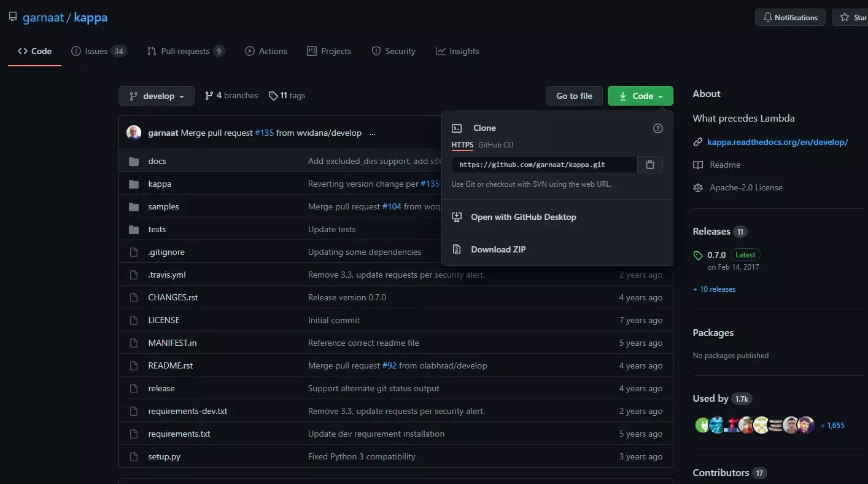This screenshot has width=868, height=484.
Task: Click the Open with GitHub Desktop icon
Action: 457,217
